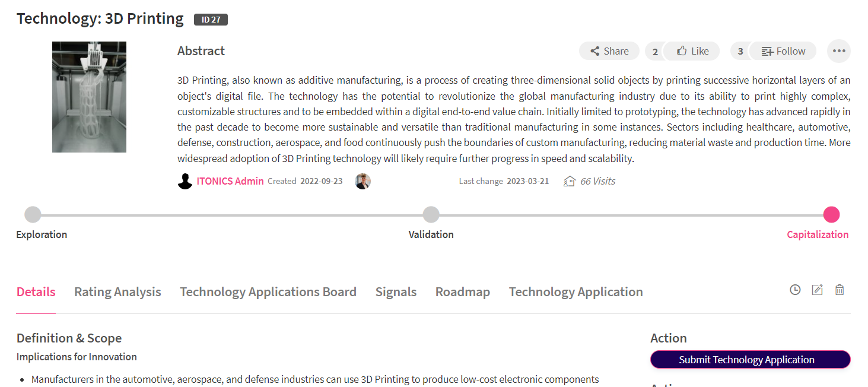Click the last editor's avatar photo

coord(363,182)
